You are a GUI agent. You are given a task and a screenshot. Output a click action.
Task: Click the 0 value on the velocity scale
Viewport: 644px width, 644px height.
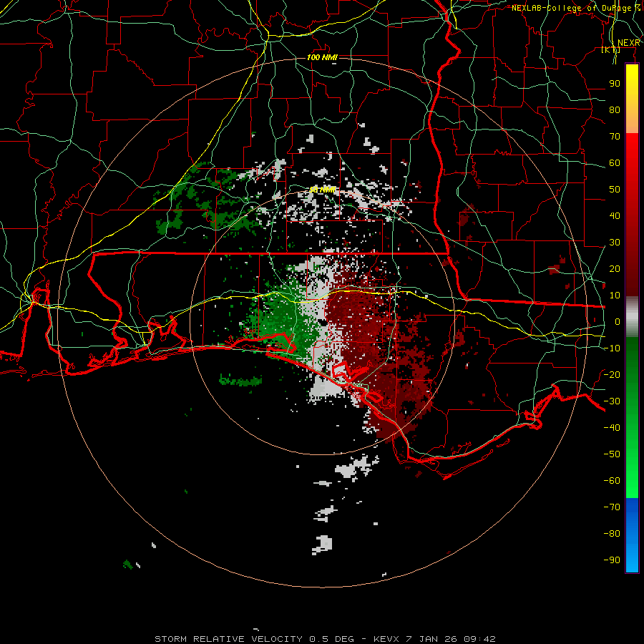pos(618,322)
